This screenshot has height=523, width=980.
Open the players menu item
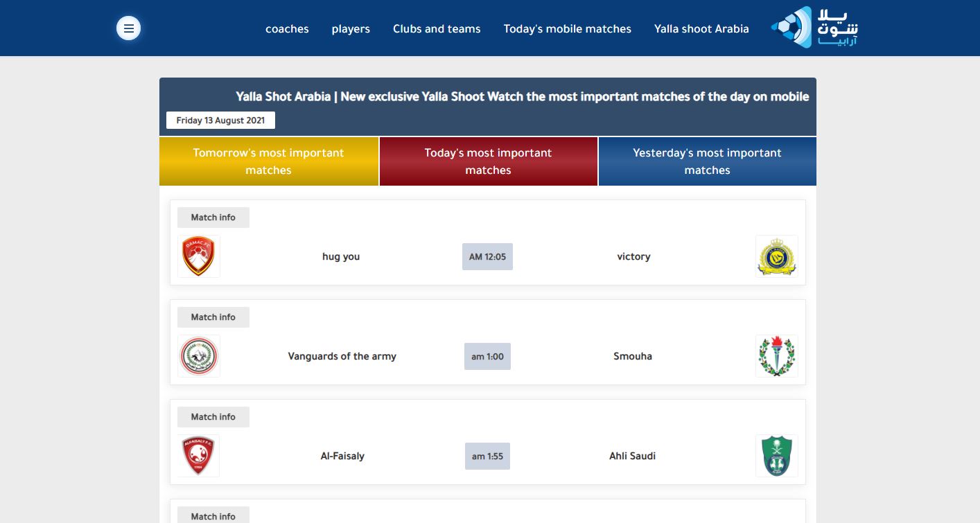[351, 29]
